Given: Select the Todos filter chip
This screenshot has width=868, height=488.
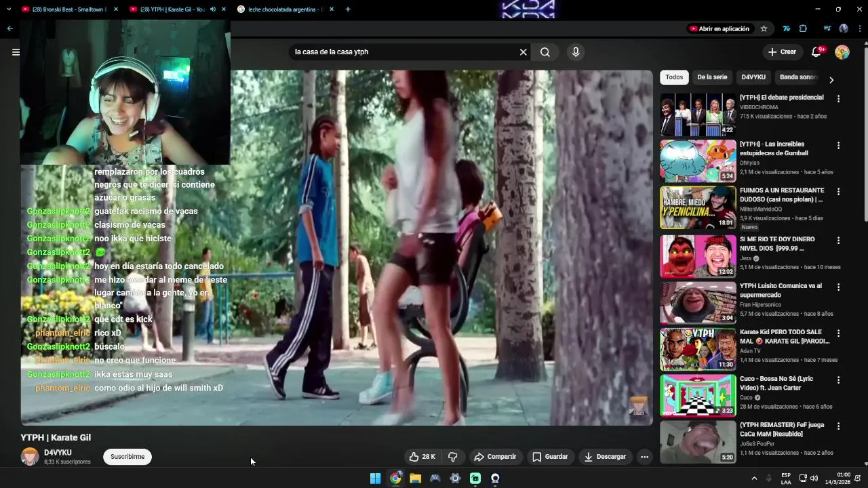Looking at the screenshot, I should point(674,77).
